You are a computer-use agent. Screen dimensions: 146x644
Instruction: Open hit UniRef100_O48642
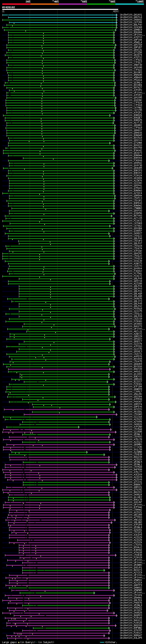131,20
